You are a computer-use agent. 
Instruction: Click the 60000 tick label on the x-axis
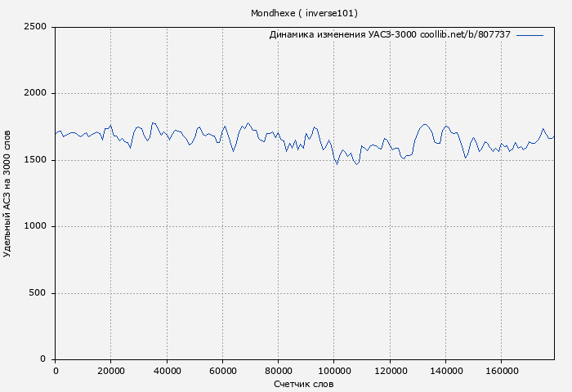click(222, 371)
